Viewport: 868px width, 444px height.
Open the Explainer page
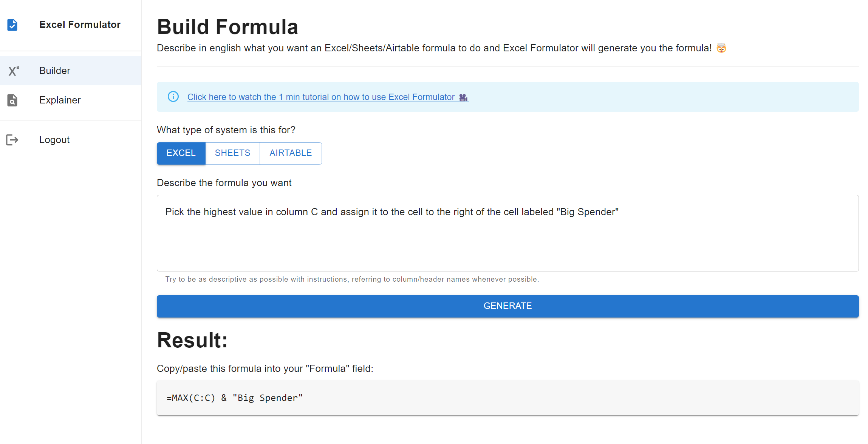(x=71, y=100)
